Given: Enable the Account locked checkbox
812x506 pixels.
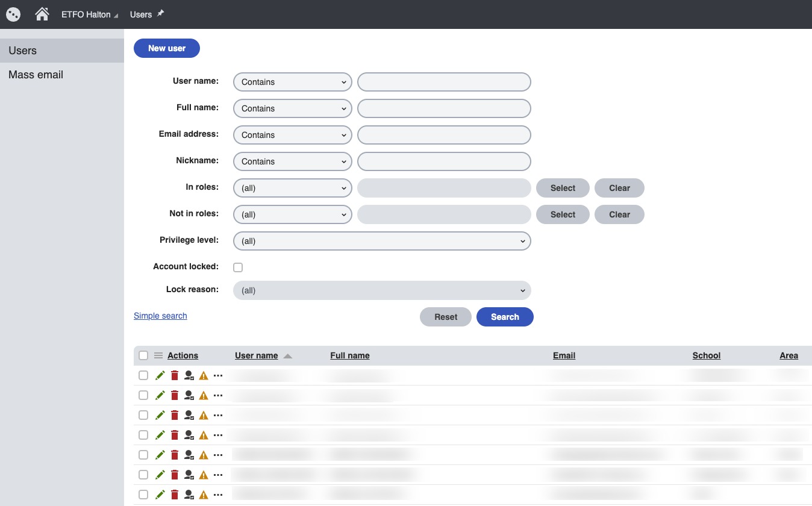Looking at the screenshot, I should point(238,266).
